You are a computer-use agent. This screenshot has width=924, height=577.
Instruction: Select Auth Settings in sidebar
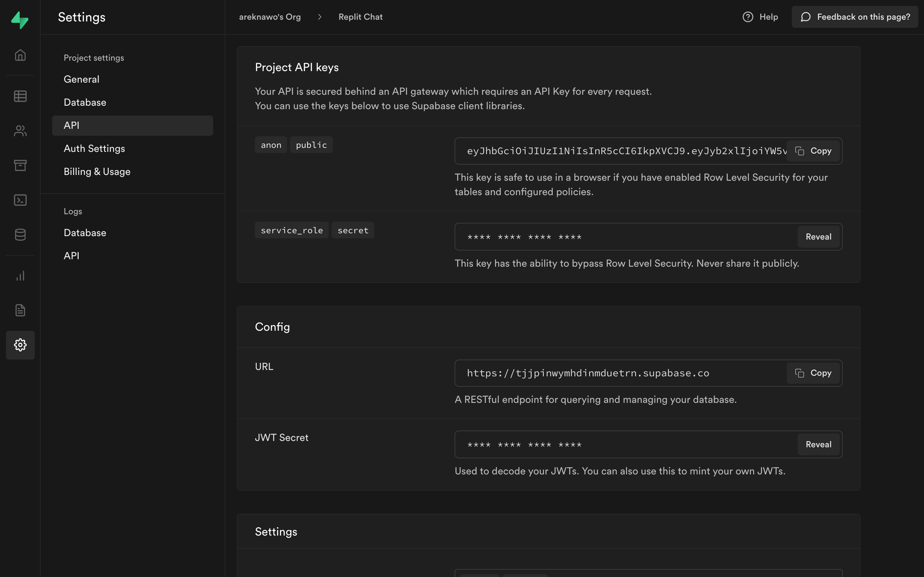click(x=94, y=148)
